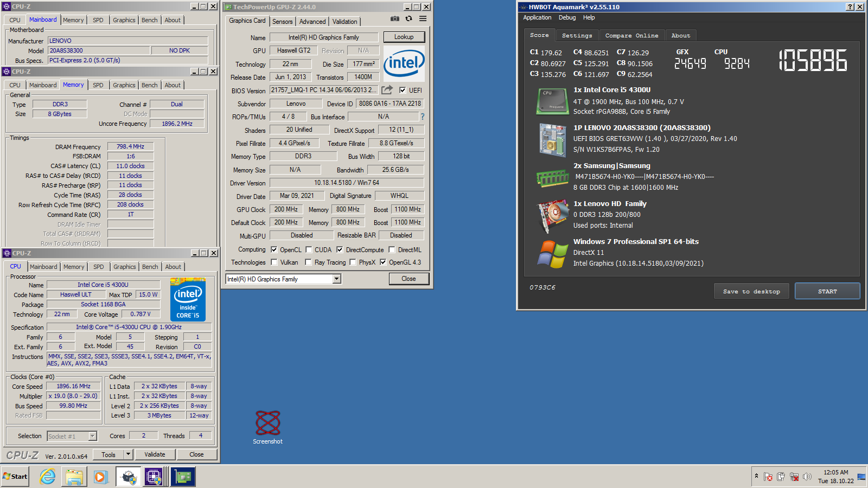Screen dimensions: 868x488
Task: Show hidden system tray icons
Action: click(x=756, y=476)
